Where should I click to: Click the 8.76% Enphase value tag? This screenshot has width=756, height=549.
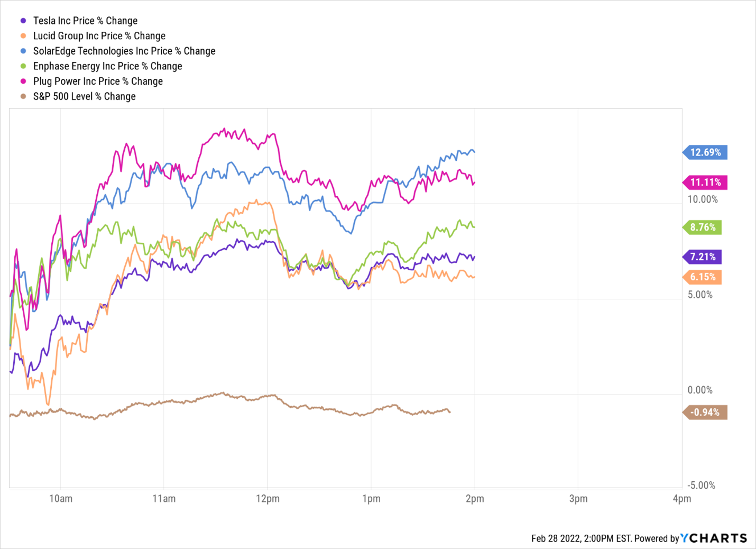click(703, 227)
